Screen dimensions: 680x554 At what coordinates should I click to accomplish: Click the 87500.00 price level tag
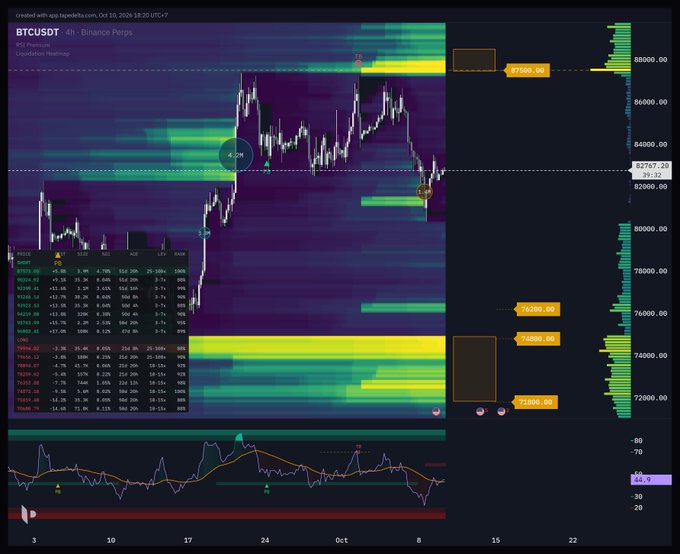[x=527, y=70]
